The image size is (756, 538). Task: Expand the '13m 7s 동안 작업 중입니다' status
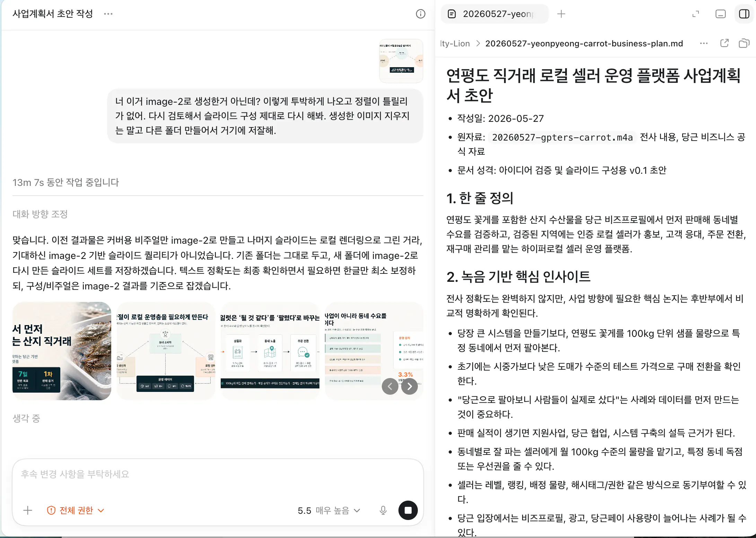pos(65,182)
